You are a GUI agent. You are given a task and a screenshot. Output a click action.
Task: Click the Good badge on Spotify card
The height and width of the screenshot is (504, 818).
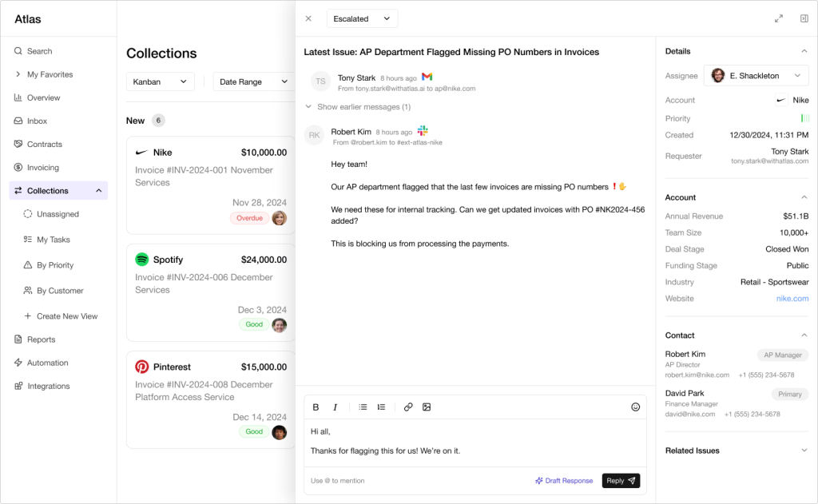pos(254,324)
